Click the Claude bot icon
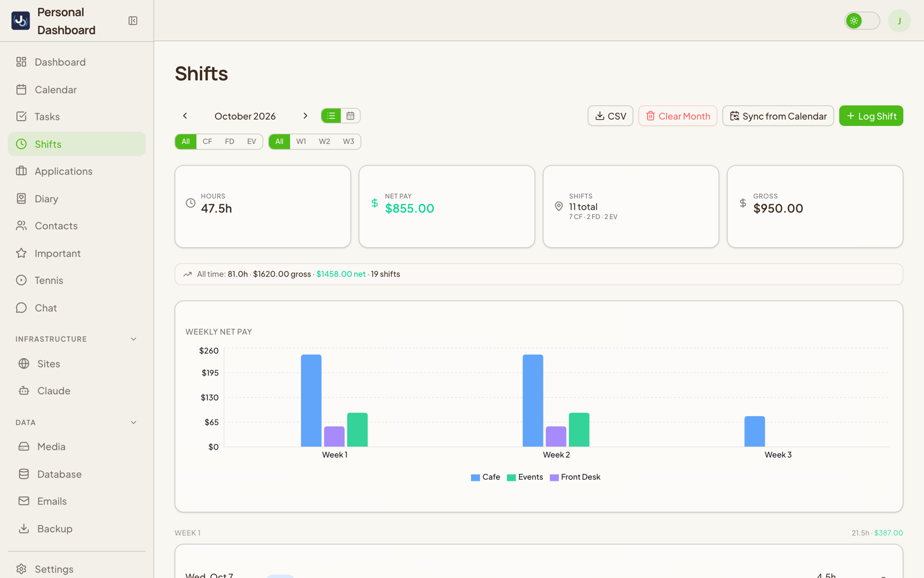The width and height of the screenshot is (924, 578). [x=24, y=391]
